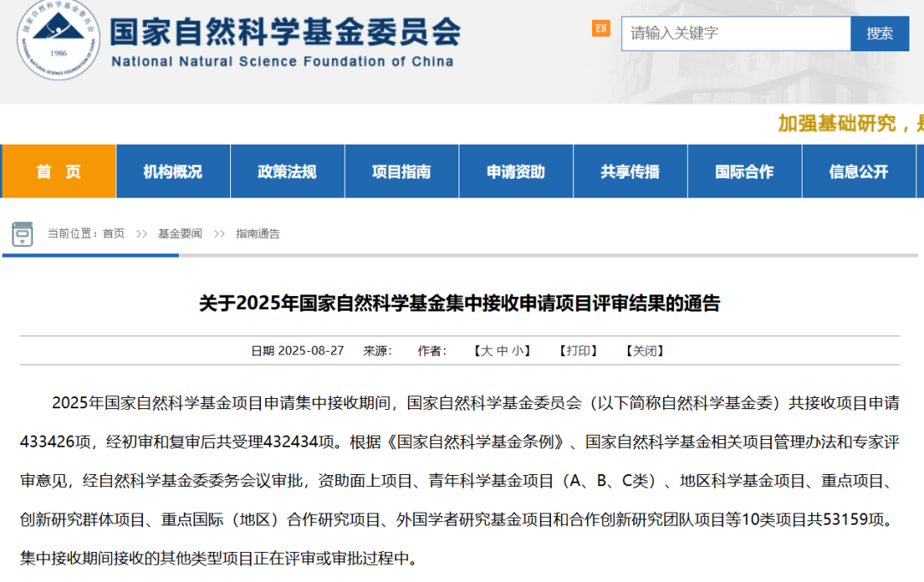Click the number 433426 in the paragraph
Viewport: 924px width, 582px height.
pos(47,442)
